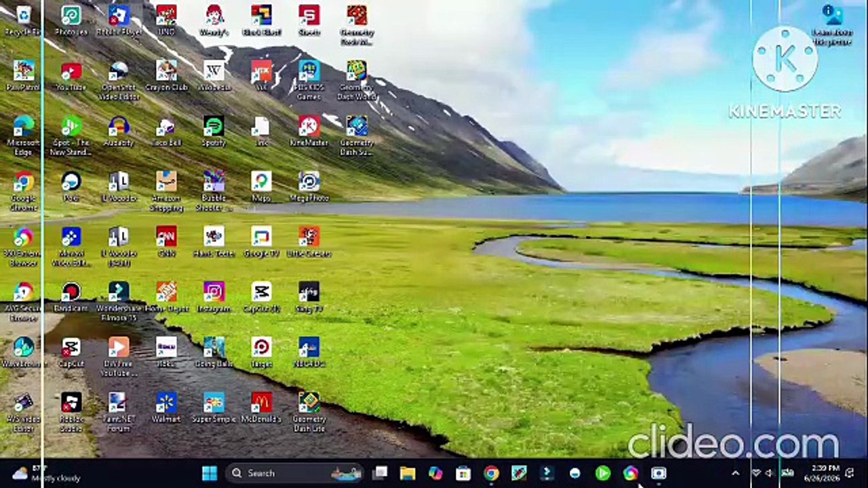Screen dimensions: 868x488
Task: Open the Bandicam desktop shortcut
Action: coord(71,296)
